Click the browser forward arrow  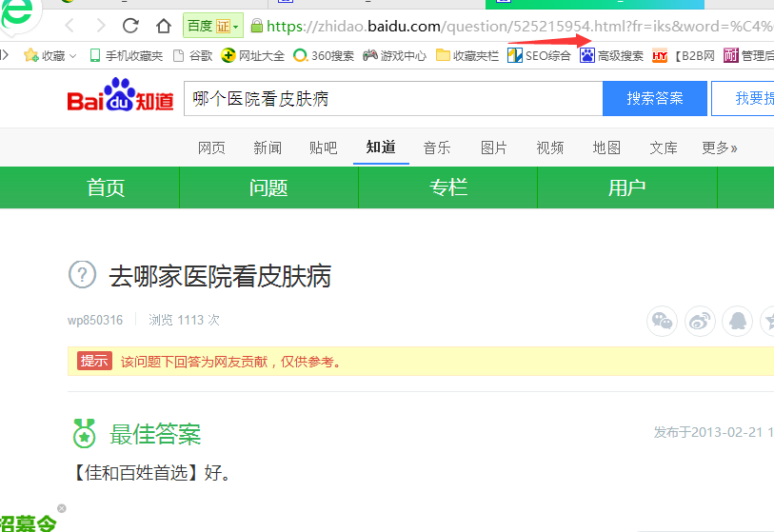[98, 26]
